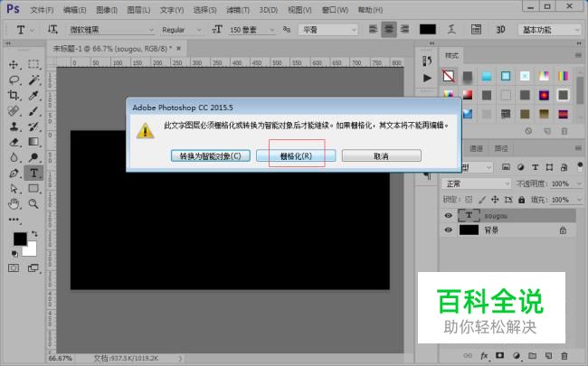Select the Pen tool

[x=14, y=174]
